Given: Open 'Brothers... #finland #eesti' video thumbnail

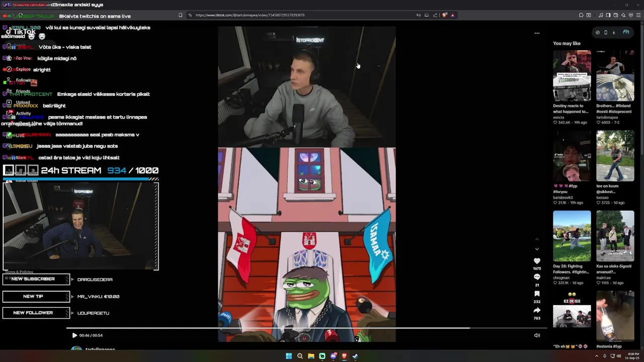Looking at the screenshot, I should click(615, 75).
